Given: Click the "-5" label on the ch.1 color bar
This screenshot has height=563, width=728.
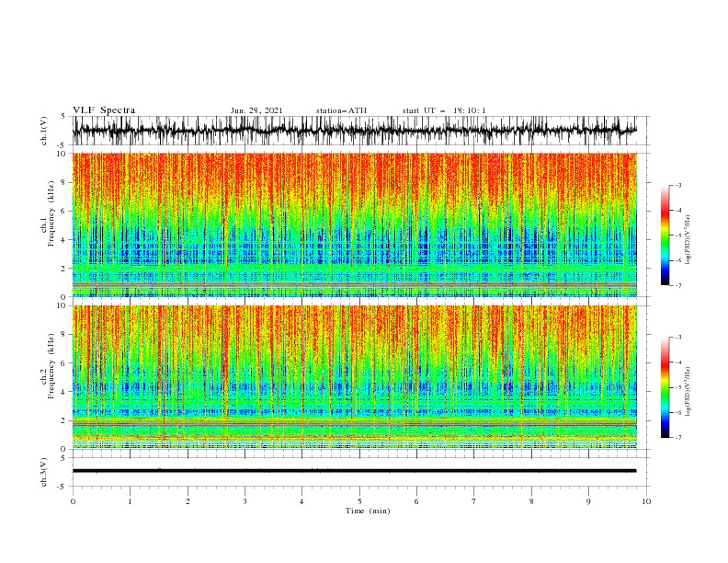Looking at the screenshot, I should point(677,236).
